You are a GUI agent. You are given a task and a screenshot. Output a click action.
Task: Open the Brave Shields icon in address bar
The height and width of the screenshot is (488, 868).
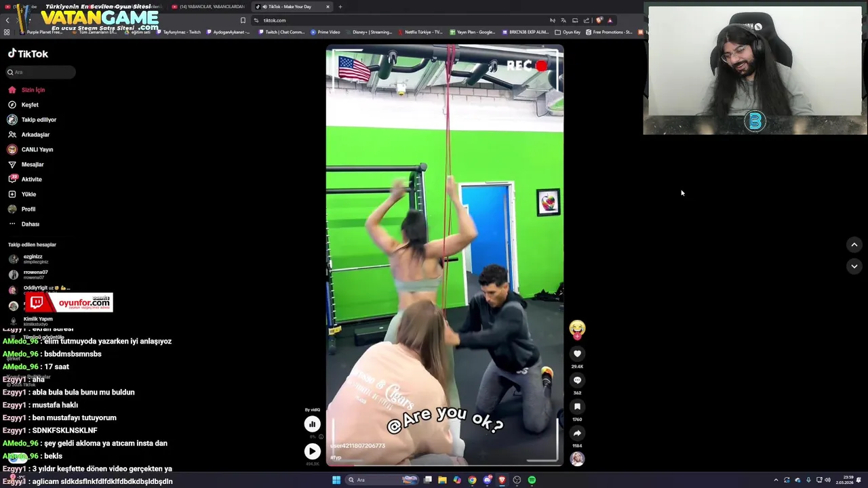click(599, 20)
